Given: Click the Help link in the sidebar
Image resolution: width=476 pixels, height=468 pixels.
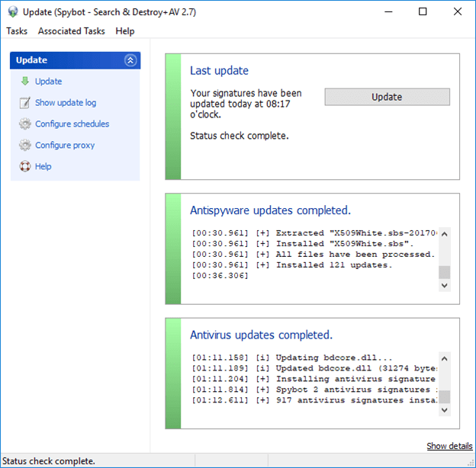Looking at the screenshot, I should (x=43, y=166).
